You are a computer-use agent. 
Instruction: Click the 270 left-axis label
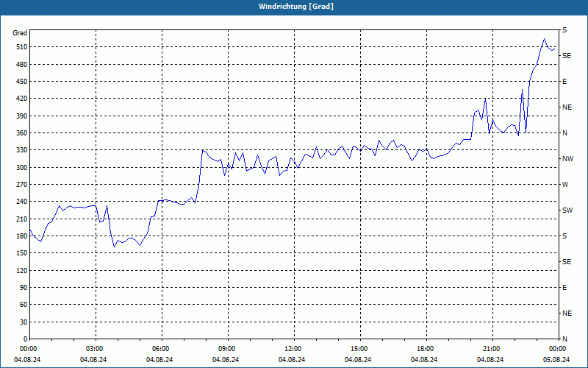pos(22,185)
